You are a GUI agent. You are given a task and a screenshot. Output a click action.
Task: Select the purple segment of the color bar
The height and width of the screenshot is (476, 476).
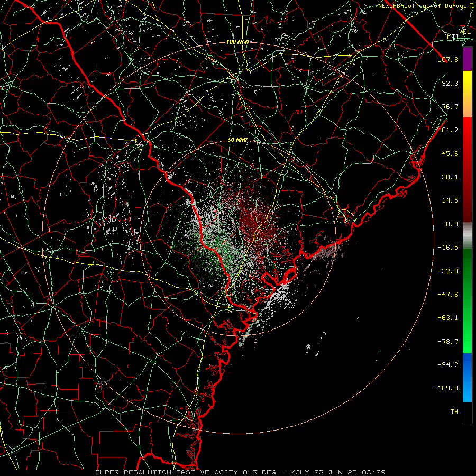pyautogui.click(x=467, y=59)
